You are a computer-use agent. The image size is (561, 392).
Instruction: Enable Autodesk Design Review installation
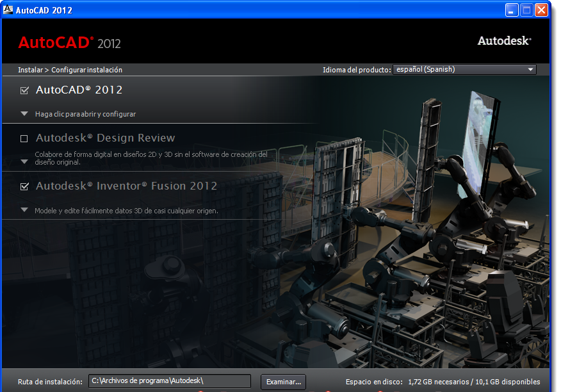(23, 138)
